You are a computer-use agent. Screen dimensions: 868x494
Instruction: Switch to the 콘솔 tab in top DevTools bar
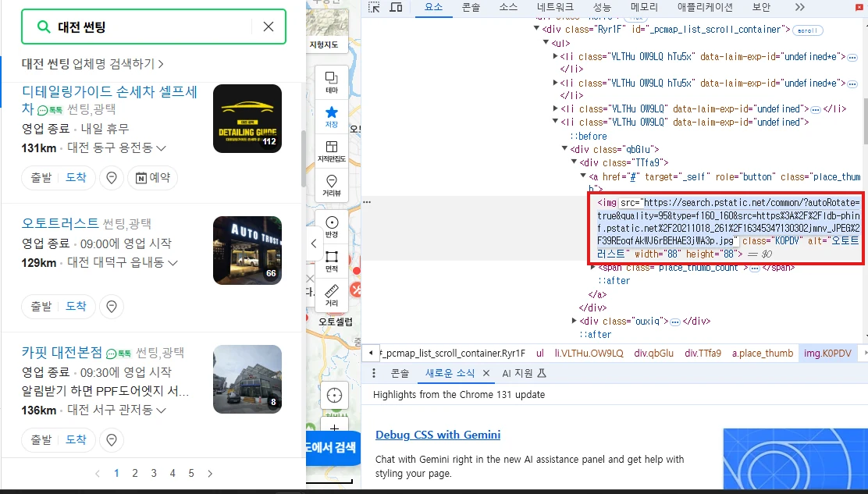coord(471,7)
